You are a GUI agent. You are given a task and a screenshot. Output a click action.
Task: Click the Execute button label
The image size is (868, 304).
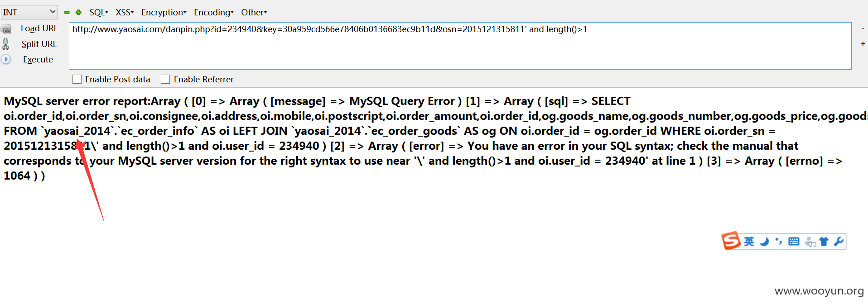click(x=38, y=59)
